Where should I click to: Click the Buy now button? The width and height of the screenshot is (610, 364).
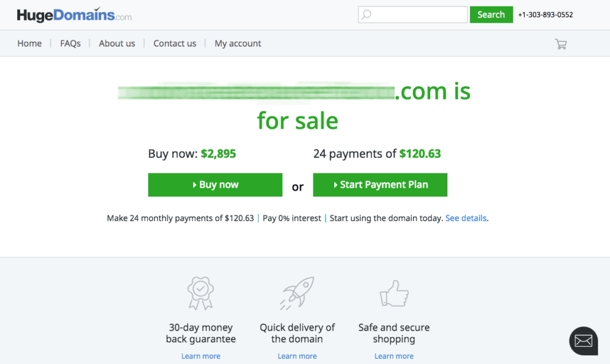pos(215,185)
